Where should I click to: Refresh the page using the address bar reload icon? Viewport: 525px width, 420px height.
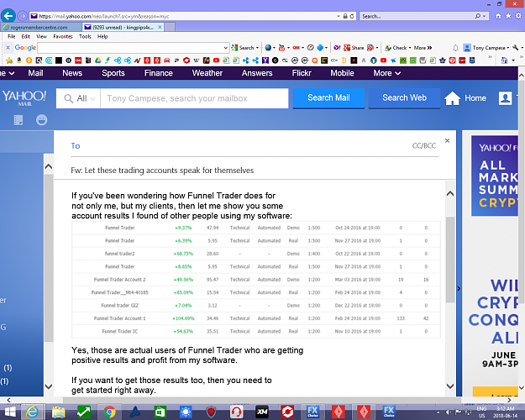pyautogui.click(x=352, y=16)
